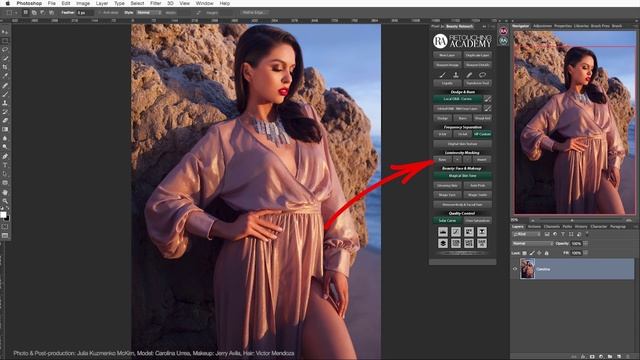Click the teal RA icon beside the panel
The width and height of the screenshot is (640, 360).
tap(503, 41)
